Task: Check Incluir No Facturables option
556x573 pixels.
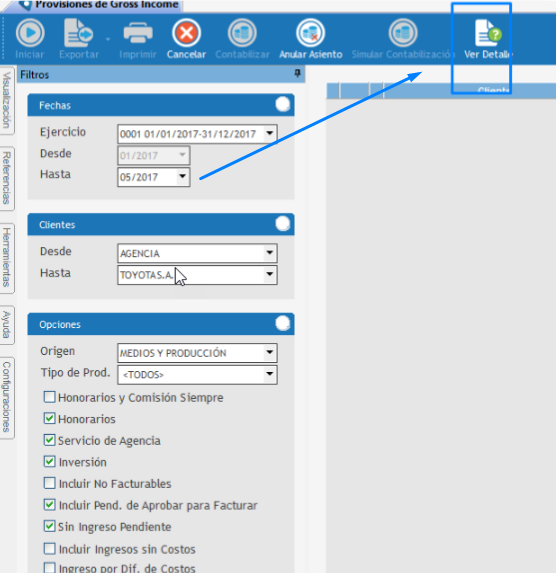Action: [x=49, y=483]
